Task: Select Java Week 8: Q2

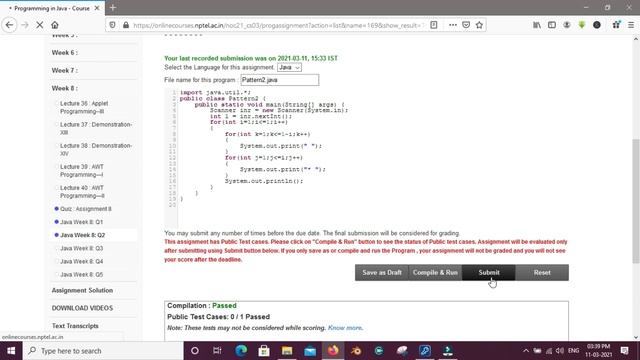Action: click(82, 235)
